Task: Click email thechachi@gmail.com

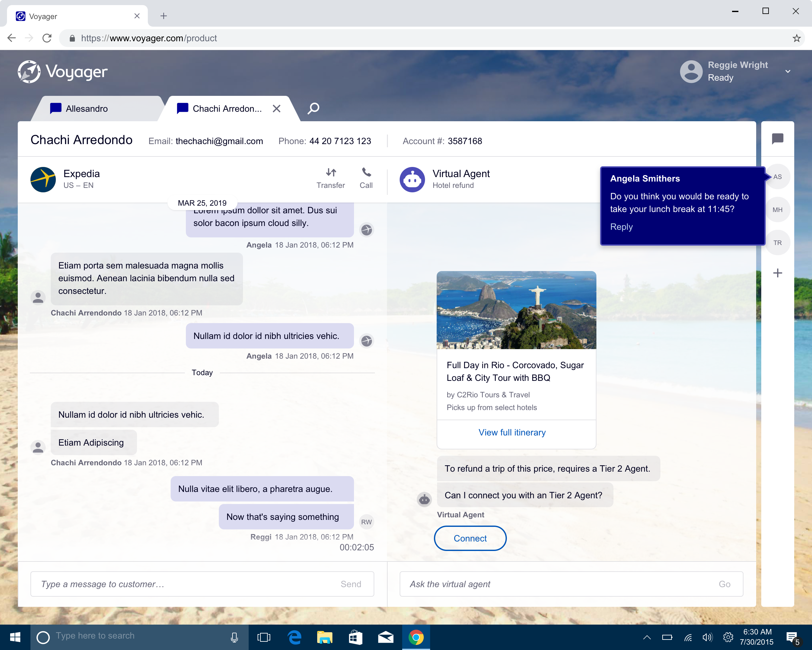Action: pyautogui.click(x=219, y=141)
